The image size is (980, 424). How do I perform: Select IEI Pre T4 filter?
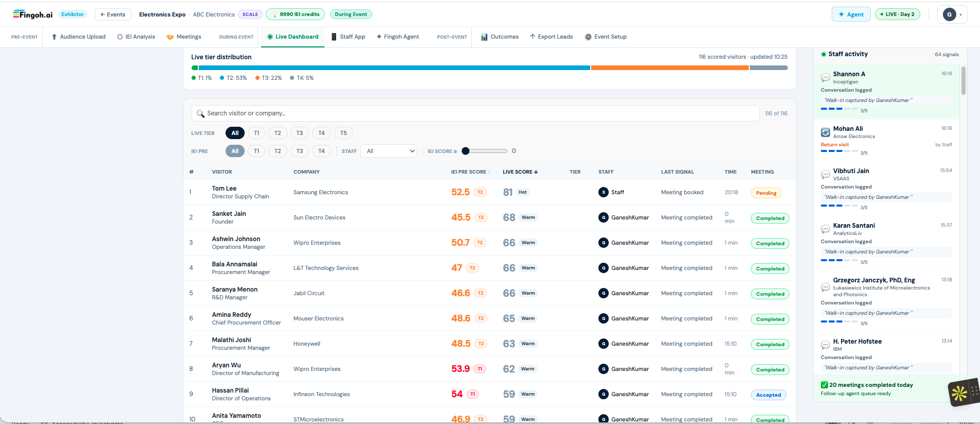[x=321, y=151]
